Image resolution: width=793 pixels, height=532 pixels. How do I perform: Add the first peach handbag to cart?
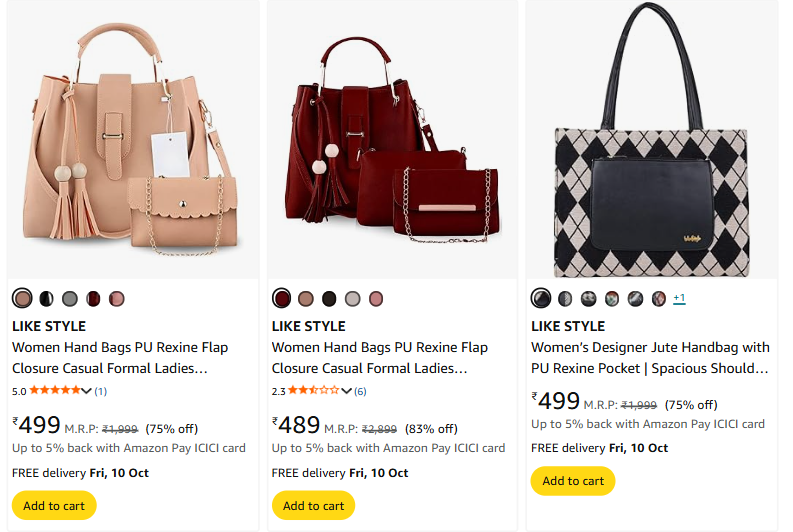pos(54,505)
